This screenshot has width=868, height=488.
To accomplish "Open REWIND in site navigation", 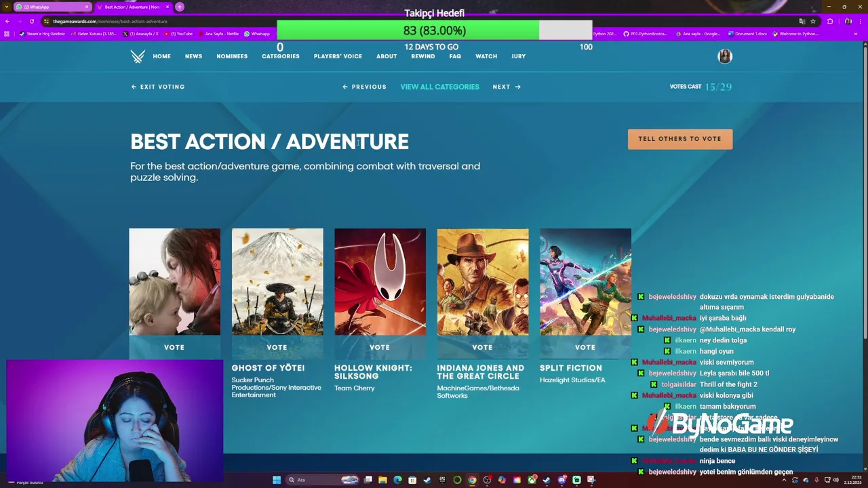I will (423, 56).
